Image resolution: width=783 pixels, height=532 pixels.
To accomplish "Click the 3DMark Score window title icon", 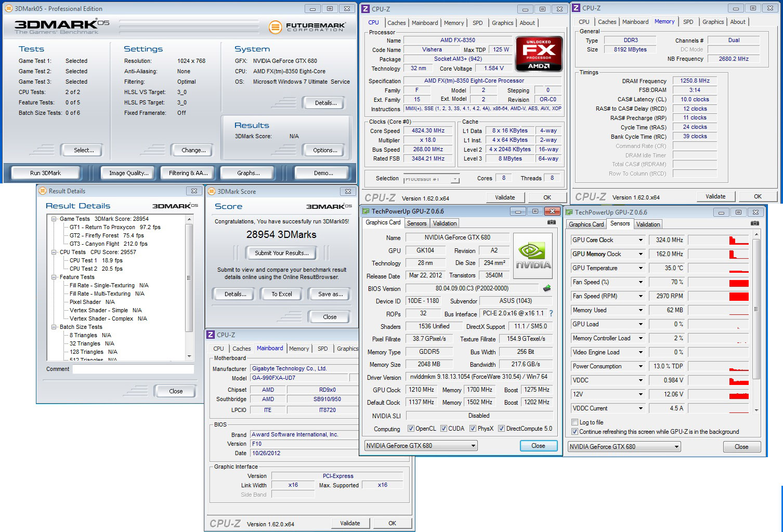I will pos(212,191).
